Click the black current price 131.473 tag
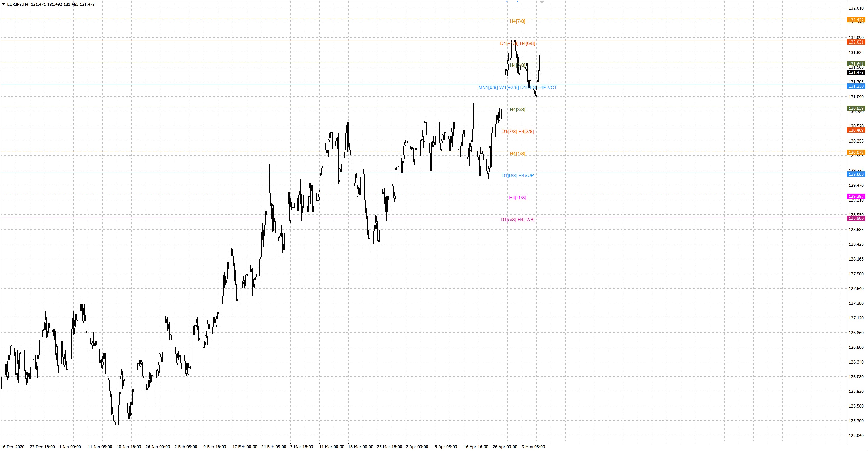Image resolution: width=868 pixels, height=451 pixels. click(x=856, y=72)
